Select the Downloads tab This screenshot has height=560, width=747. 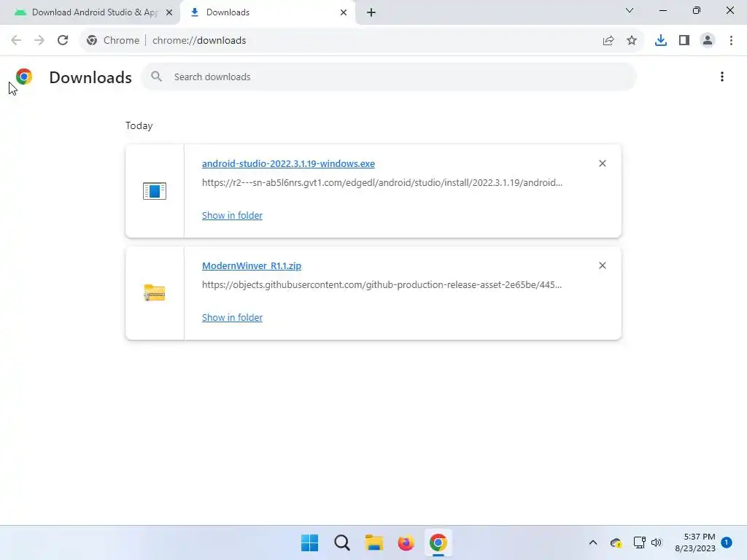coord(268,12)
